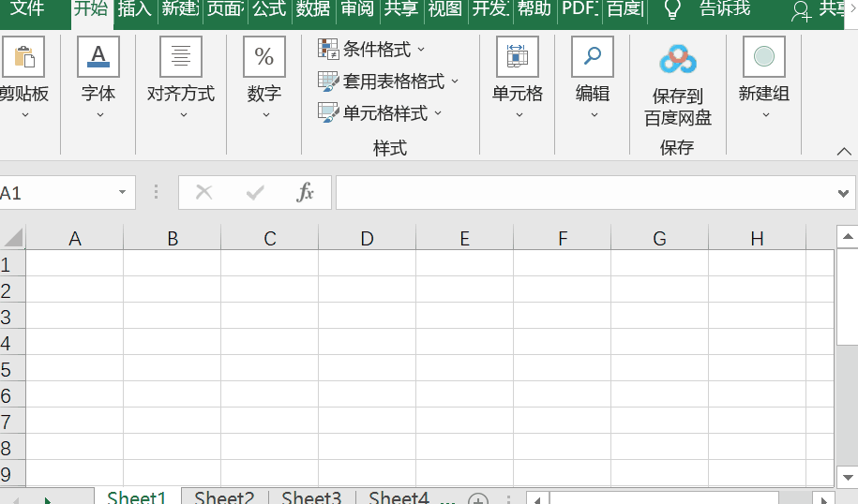Click the Name Box showing A1

57,192
